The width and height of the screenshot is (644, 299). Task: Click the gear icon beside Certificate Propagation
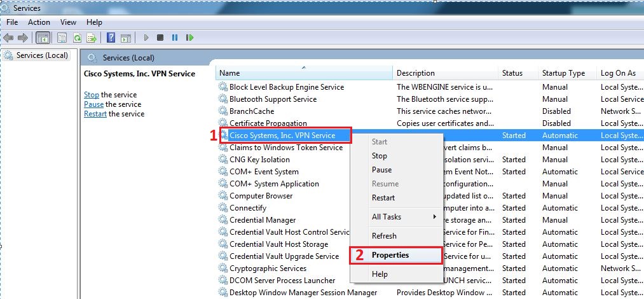pos(223,123)
